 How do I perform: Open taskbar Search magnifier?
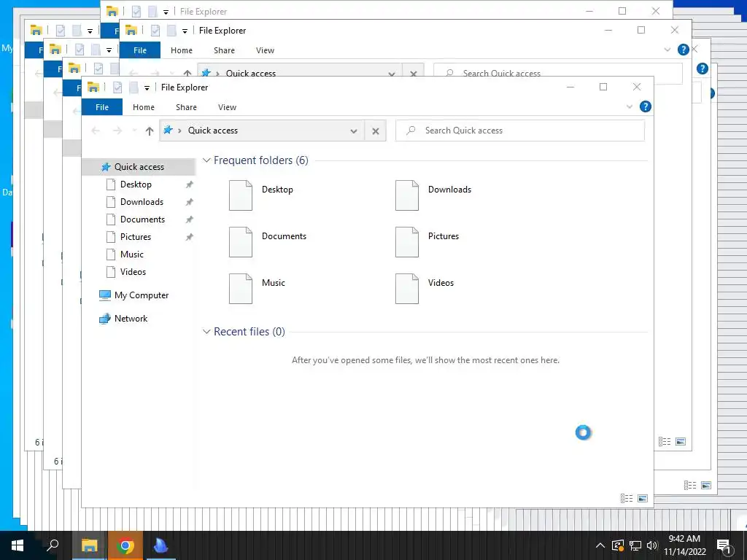pyautogui.click(x=53, y=545)
